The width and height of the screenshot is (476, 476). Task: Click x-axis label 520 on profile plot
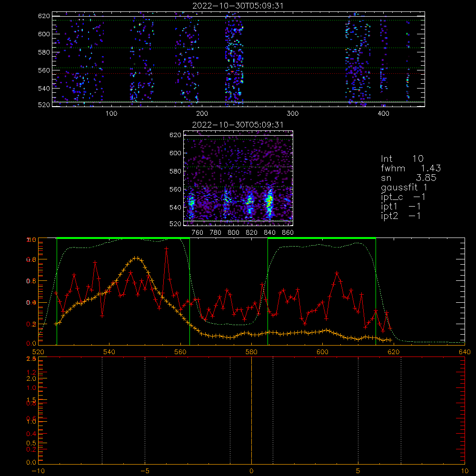38,352
